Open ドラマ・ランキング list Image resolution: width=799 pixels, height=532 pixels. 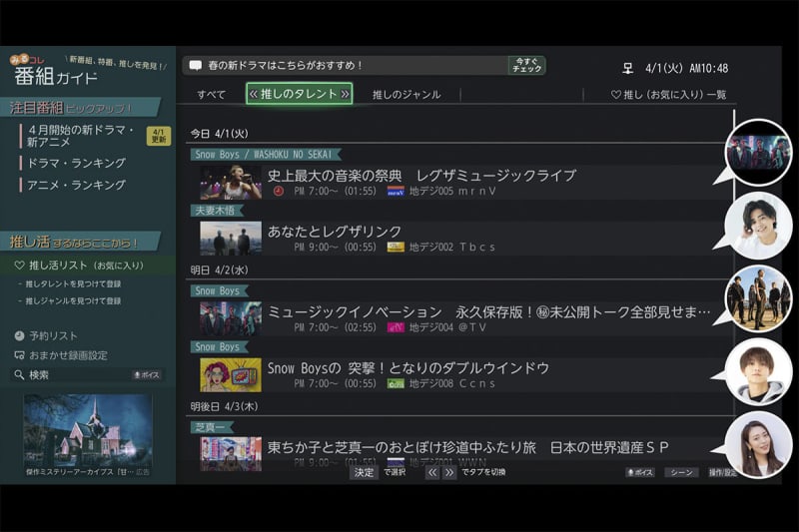coord(76,163)
